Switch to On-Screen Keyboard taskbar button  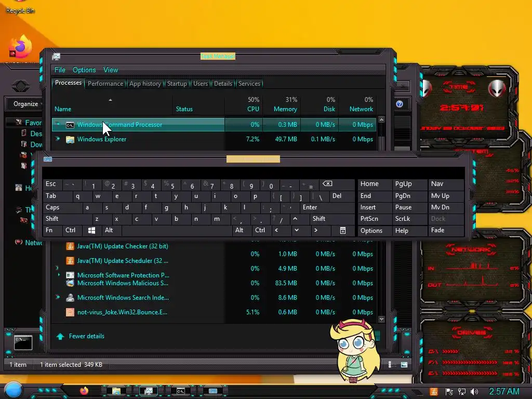click(212, 391)
